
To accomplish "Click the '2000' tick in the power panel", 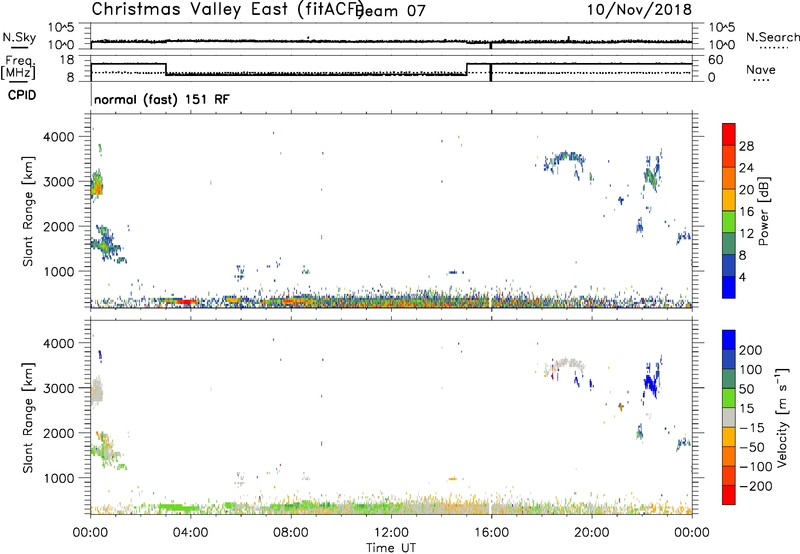I will (x=58, y=226).
